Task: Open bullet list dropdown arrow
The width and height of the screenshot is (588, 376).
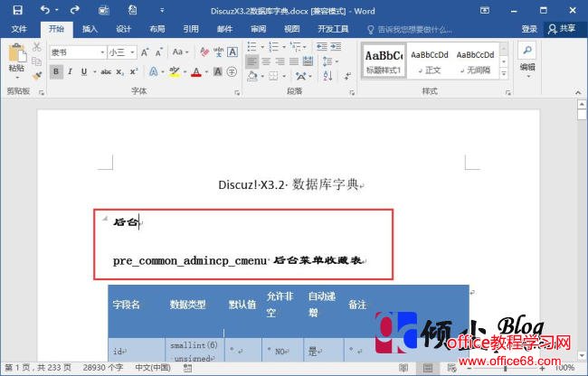Action: 262,47
